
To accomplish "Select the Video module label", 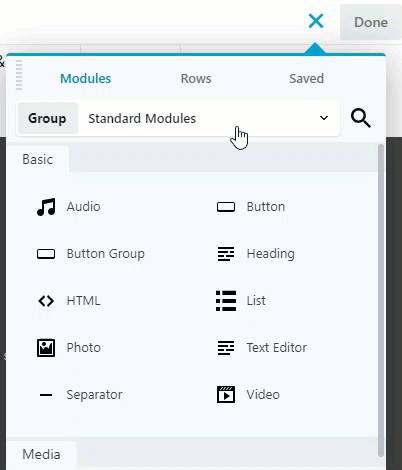I will click(x=263, y=395).
